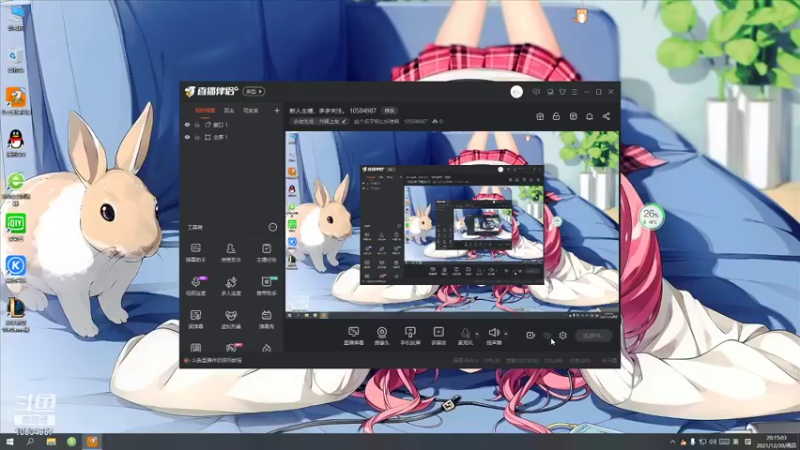This screenshot has width=800, height=450.
Task: Open the store icon right of the padlock
Action: click(573, 116)
